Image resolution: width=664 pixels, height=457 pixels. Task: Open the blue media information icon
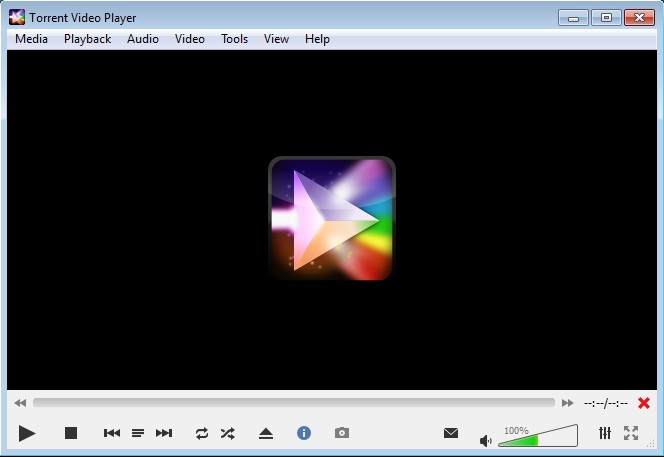click(304, 433)
